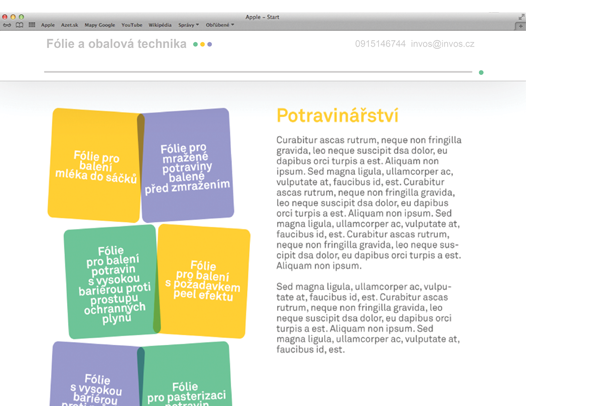The width and height of the screenshot is (606, 406).
Task: Select the yellow Fólie pro balení mléka tile
Action: [x=95, y=166]
